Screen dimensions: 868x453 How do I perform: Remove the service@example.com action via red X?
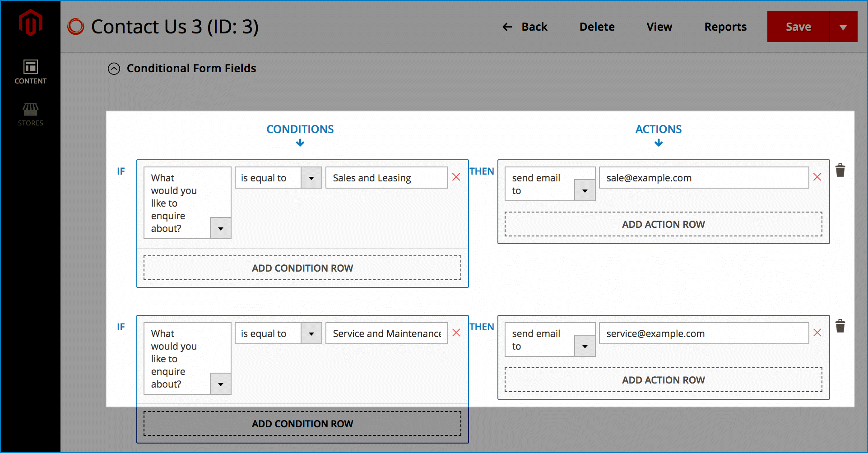click(x=817, y=333)
